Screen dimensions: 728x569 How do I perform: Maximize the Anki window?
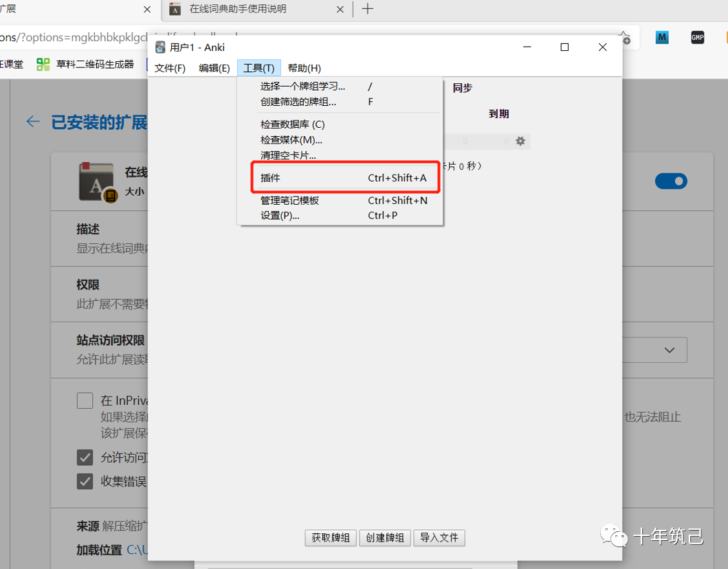coord(564,47)
